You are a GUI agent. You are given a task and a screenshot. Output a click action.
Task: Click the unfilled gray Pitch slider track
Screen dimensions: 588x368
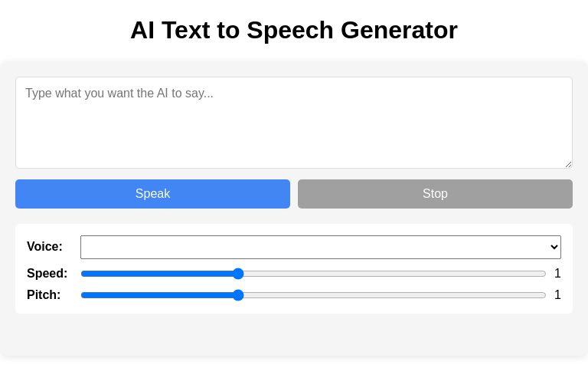pos(390,295)
